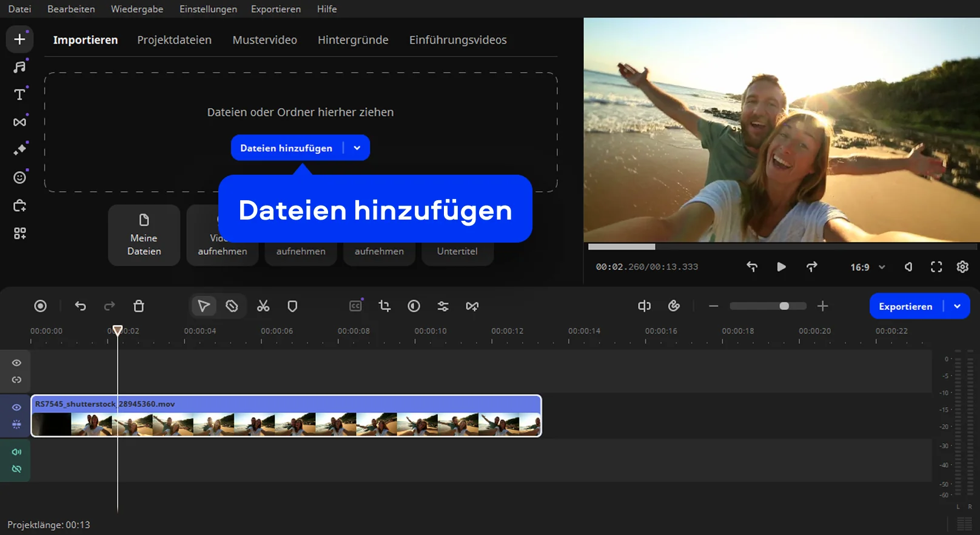The width and height of the screenshot is (980, 535).
Task: Open the Wiedergabe menu
Action: pyautogui.click(x=136, y=9)
